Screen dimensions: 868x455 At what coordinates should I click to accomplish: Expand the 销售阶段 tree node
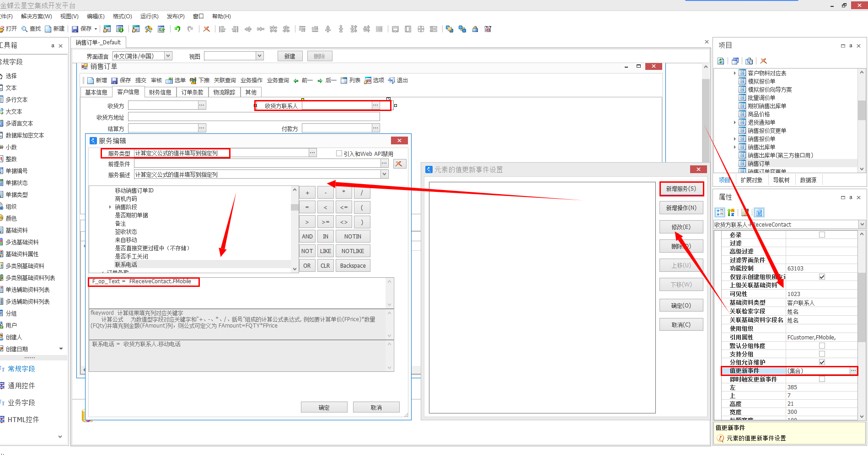(x=110, y=207)
